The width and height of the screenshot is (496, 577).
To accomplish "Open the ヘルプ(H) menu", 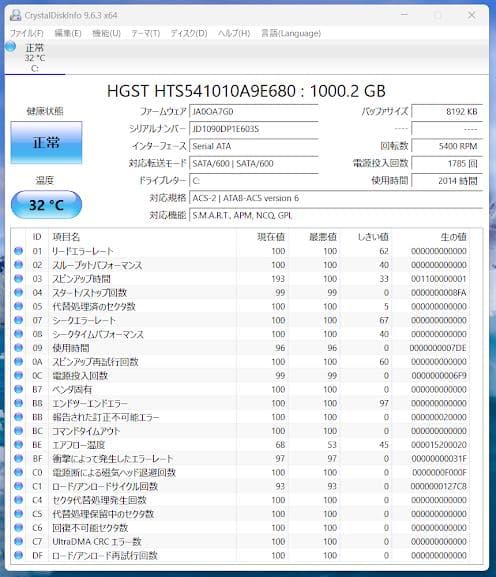I will [234, 33].
